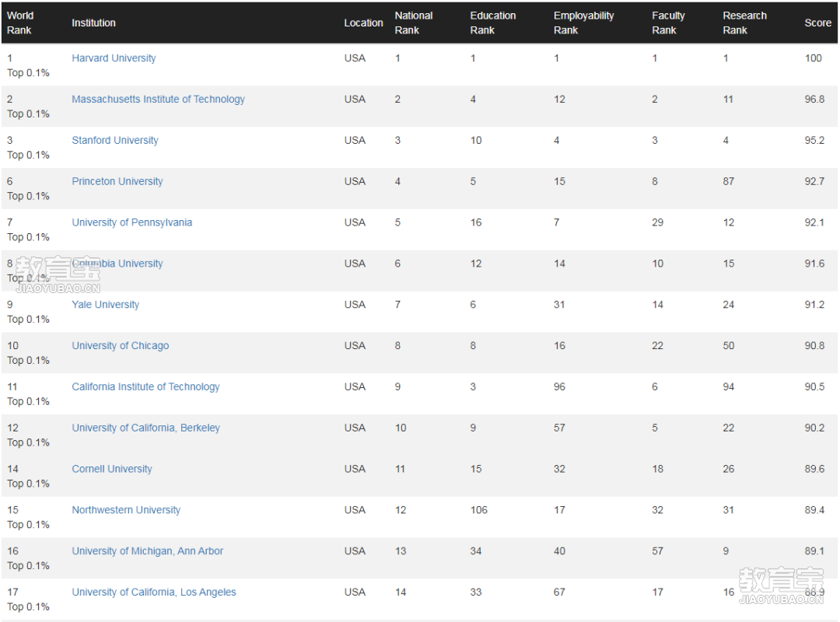The image size is (840, 622).
Task: Select the Location column header
Action: (363, 23)
